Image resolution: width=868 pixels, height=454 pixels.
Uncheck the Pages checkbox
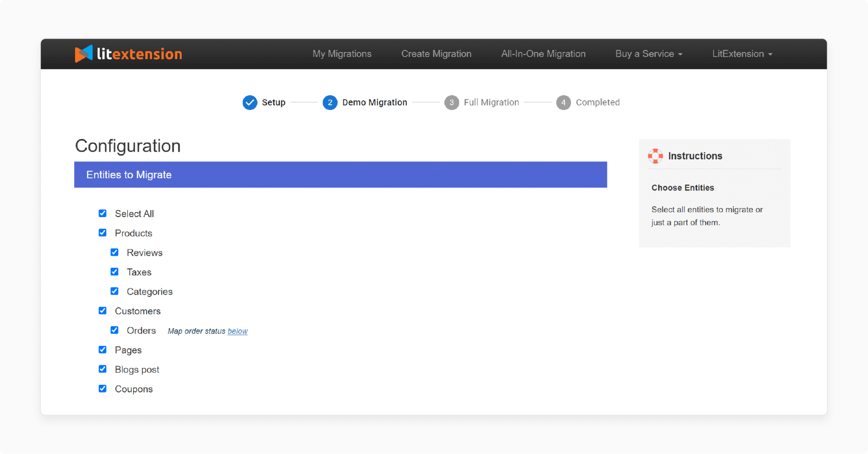pos(103,349)
